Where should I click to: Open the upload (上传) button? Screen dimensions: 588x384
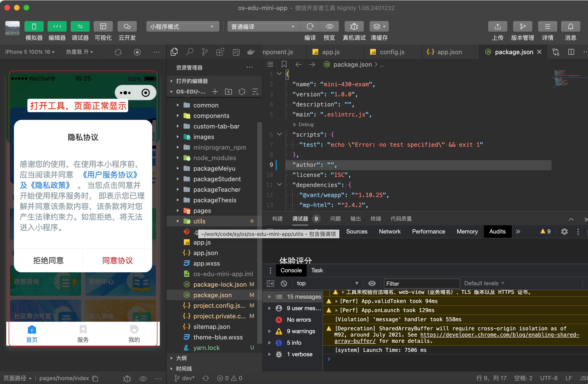[x=497, y=26]
